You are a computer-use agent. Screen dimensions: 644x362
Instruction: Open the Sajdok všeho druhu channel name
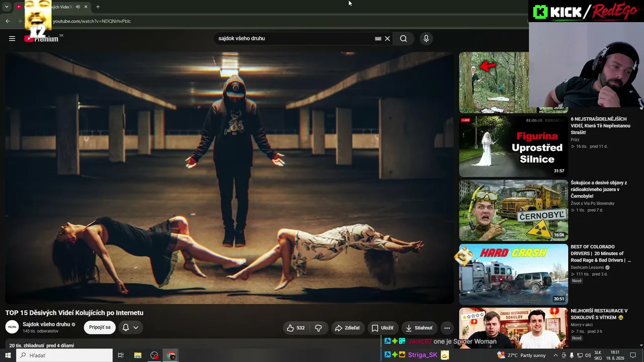tap(46, 324)
